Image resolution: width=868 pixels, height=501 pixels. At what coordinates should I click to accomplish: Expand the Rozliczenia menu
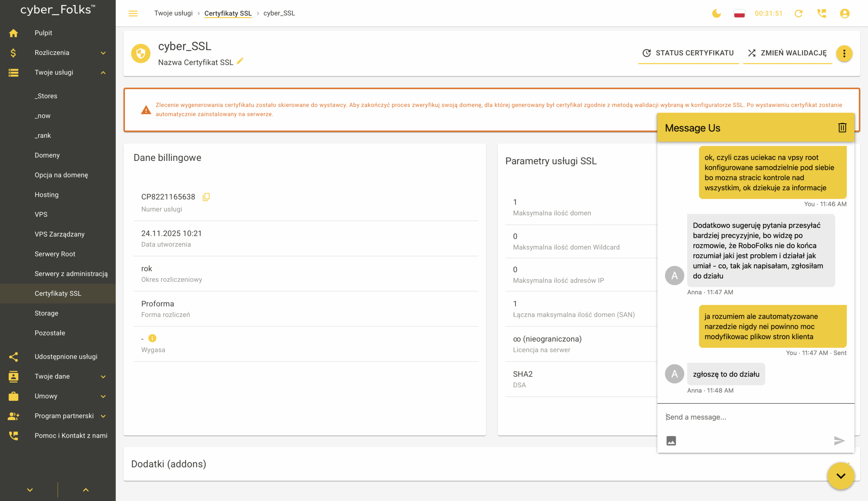[x=103, y=53]
